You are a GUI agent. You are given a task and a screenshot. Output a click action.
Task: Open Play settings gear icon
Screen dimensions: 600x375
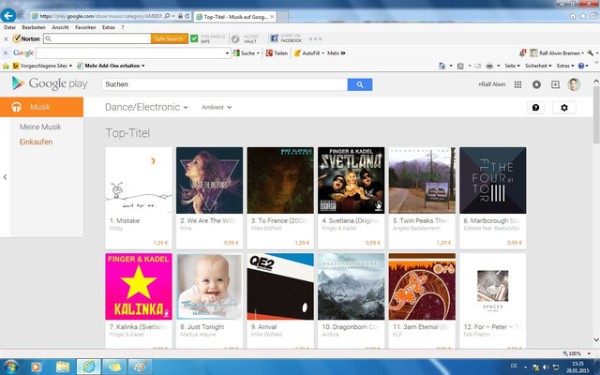coord(564,108)
